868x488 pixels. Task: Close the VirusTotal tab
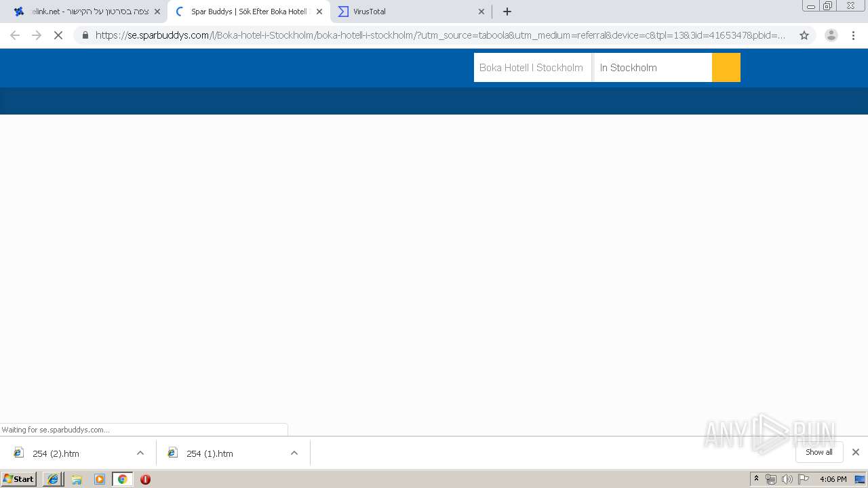click(481, 12)
